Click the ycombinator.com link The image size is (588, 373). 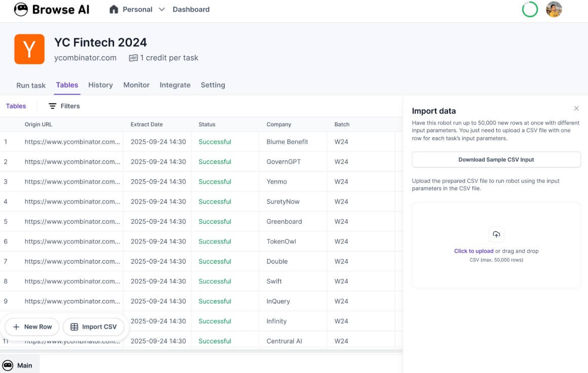point(85,58)
